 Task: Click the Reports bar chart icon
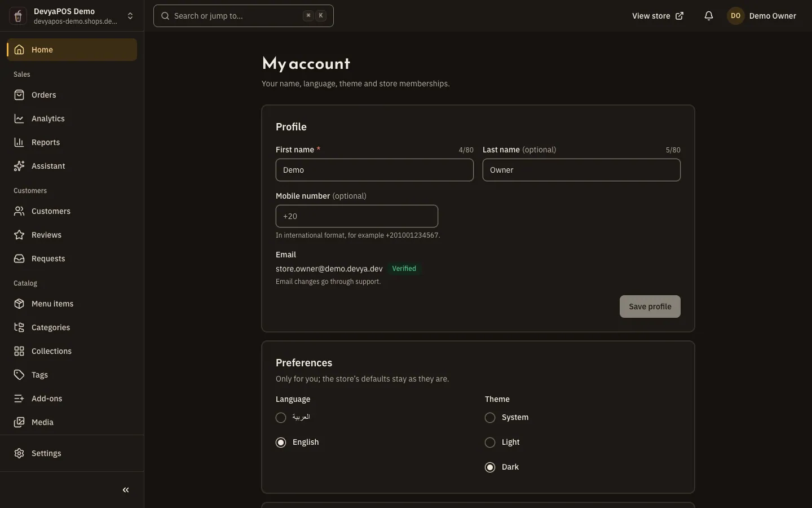[x=19, y=142]
